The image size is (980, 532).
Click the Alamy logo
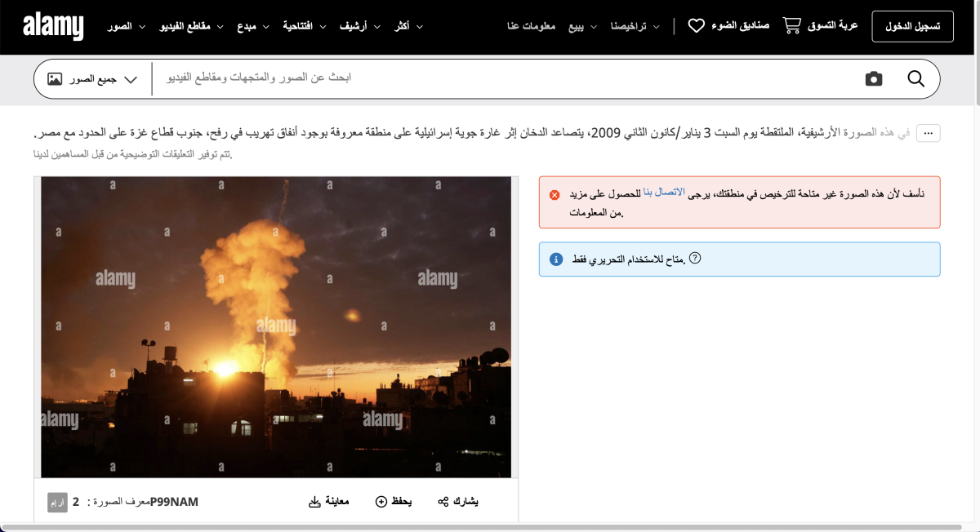[52, 25]
